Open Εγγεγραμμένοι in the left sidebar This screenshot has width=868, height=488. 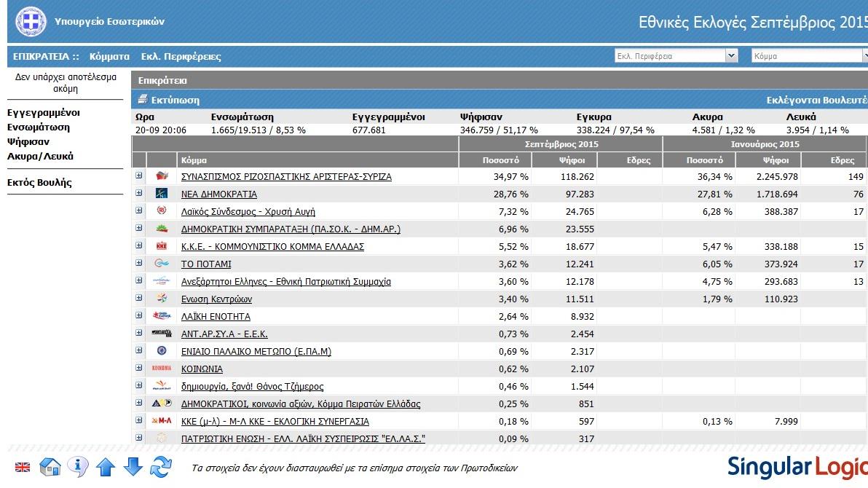tap(44, 112)
